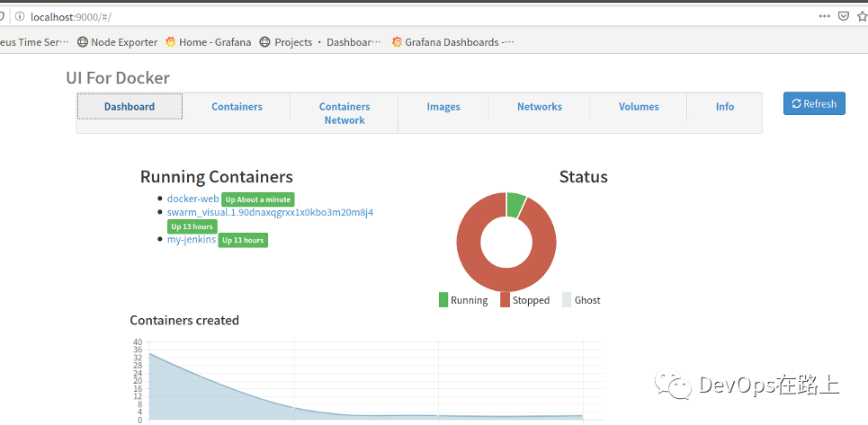Viewport: 868px width, 425px height.
Task: Go to the Containers Network tab
Action: click(x=345, y=113)
